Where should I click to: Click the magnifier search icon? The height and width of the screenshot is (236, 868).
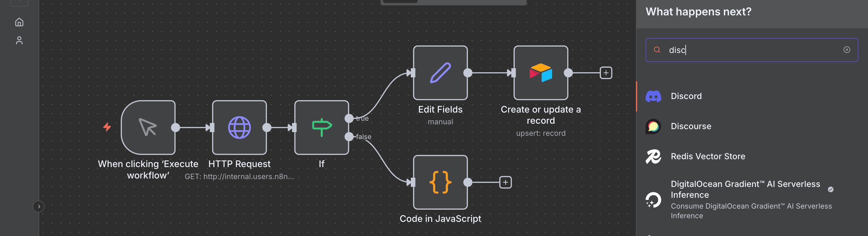pos(657,50)
